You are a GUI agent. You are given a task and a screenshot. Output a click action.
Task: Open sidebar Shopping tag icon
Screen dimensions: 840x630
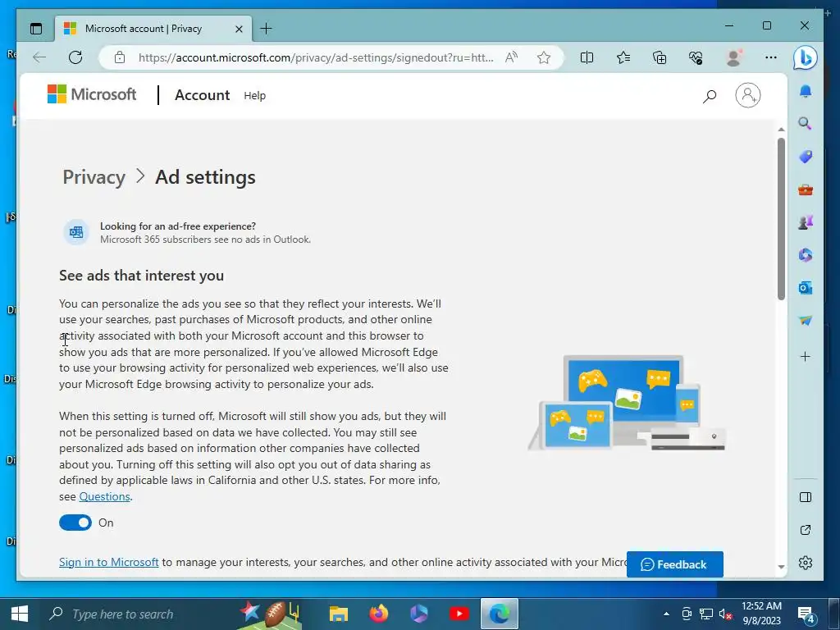[x=806, y=157]
